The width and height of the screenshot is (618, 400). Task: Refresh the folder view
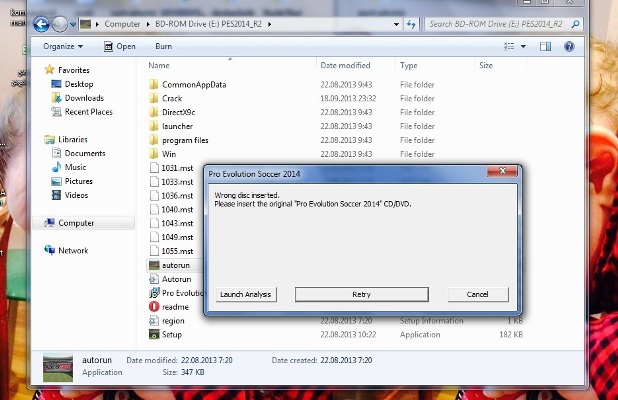[411, 24]
